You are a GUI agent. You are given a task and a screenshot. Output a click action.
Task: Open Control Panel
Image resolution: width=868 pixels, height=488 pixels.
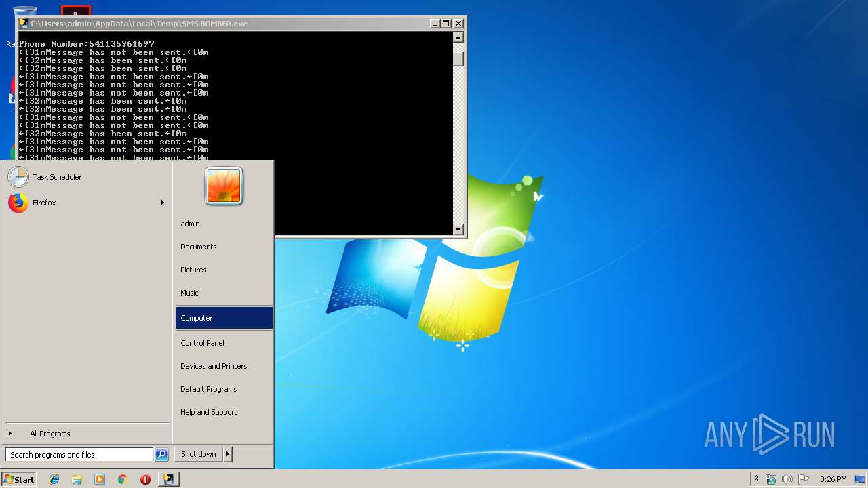click(224, 343)
